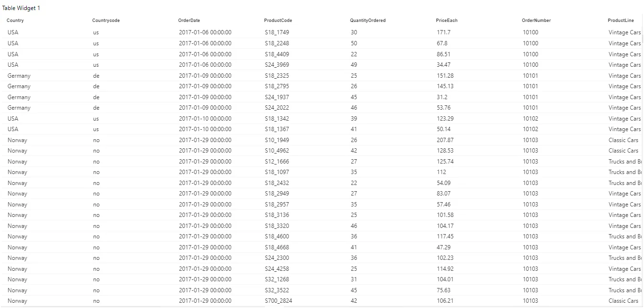Image resolution: width=644 pixels, height=308 pixels.
Task: Sort by QuantityOrdered column header
Action: pos(368,21)
